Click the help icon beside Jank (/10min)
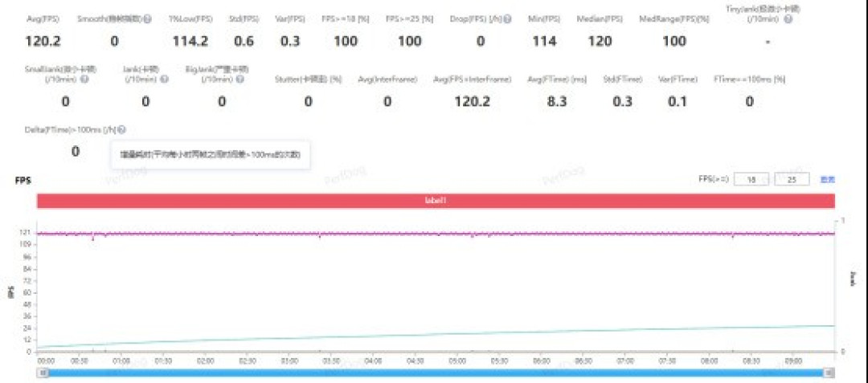The width and height of the screenshot is (868, 383). point(165,79)
